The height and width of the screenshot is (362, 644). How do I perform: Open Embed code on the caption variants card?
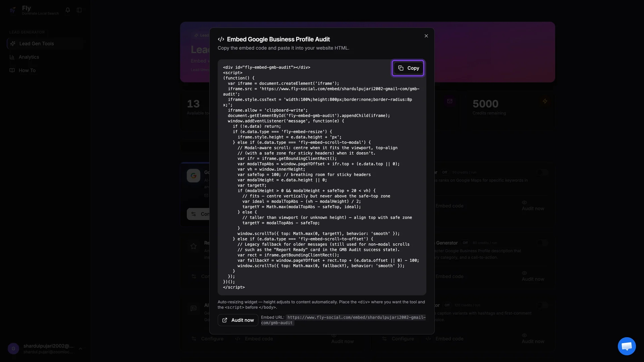point(444,339)
